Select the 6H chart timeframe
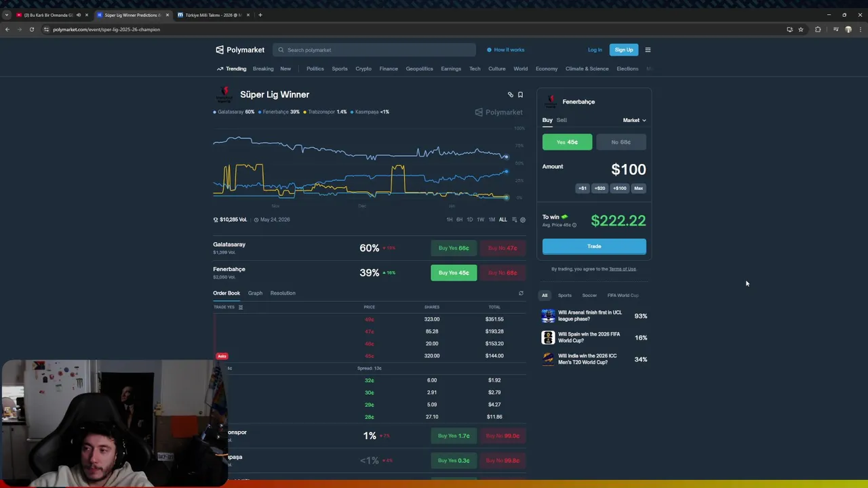 click(459, 220)
